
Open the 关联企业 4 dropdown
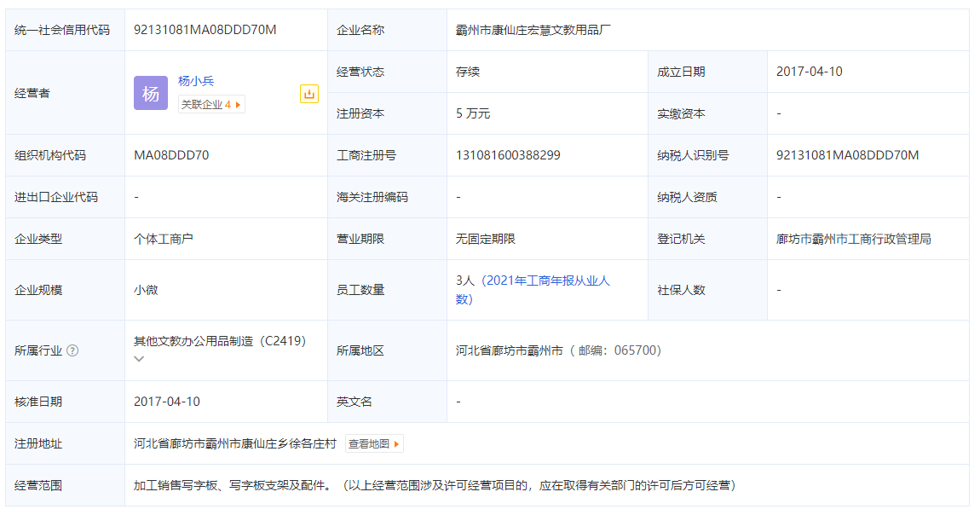pos(211,104)
